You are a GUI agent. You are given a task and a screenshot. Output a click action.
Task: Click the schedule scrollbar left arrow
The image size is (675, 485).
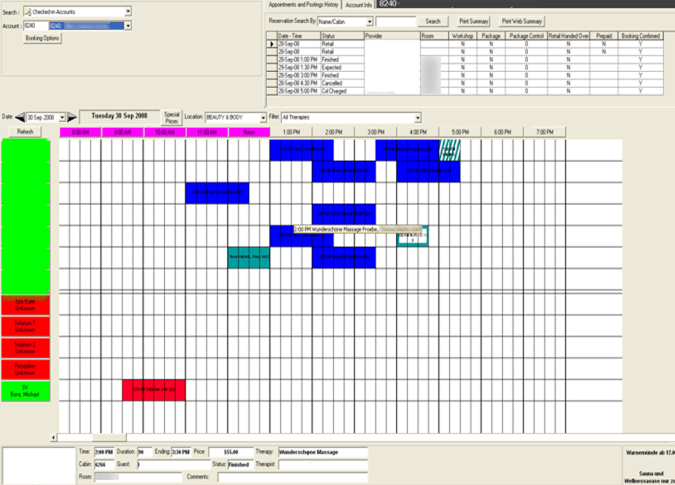(53, 438)
